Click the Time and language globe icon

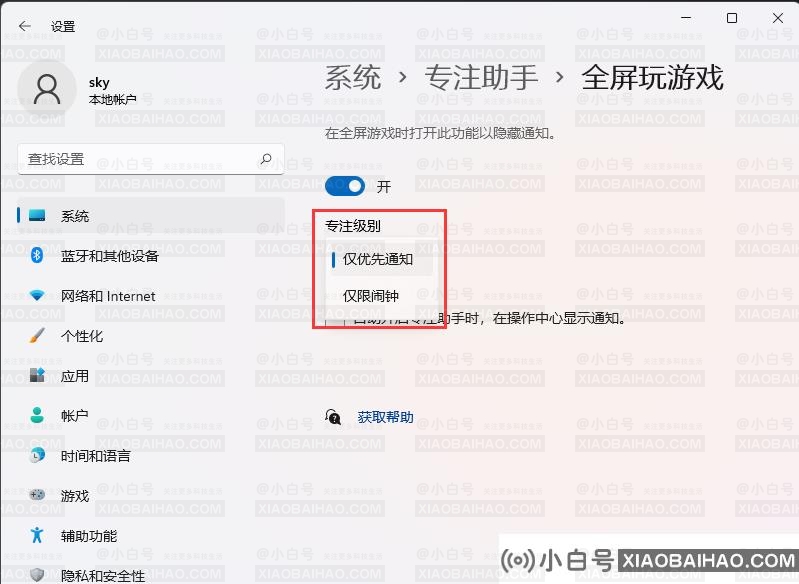pos(37,455)
